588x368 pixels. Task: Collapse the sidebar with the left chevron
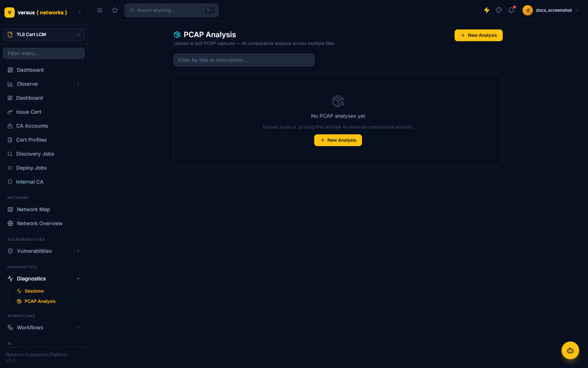pyautogui.click(x=79, y=13)
